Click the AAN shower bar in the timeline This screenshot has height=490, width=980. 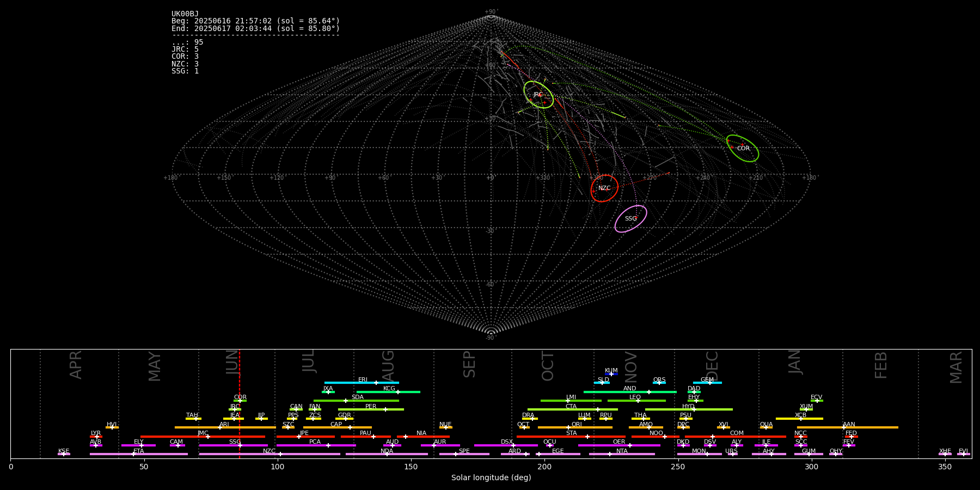pos(848,427)
